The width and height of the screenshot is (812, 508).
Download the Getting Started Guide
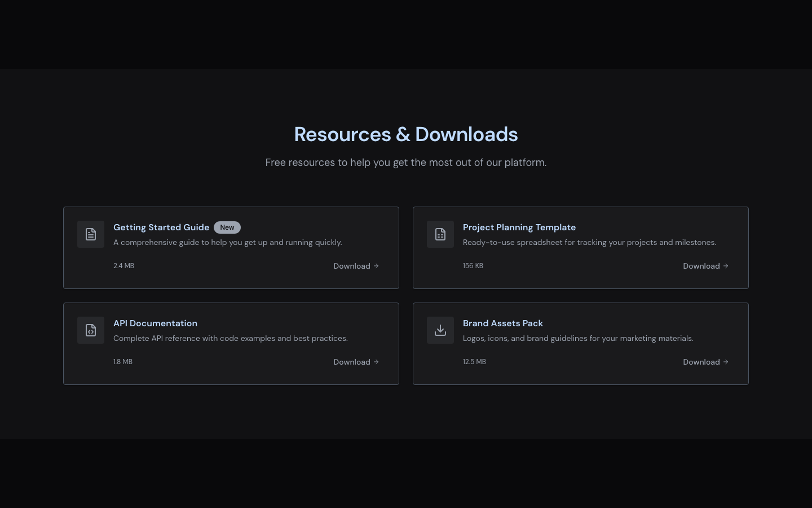[x=356, y=266]
